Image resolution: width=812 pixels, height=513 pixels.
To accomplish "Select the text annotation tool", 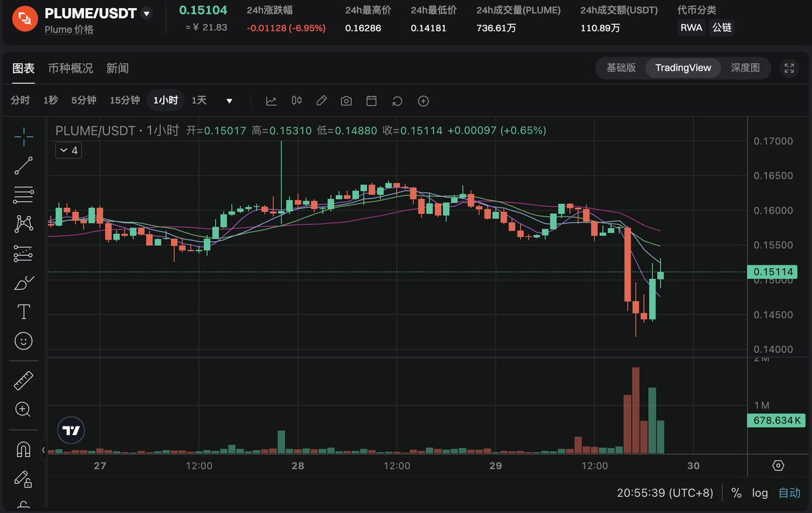I will coord(23,311).
